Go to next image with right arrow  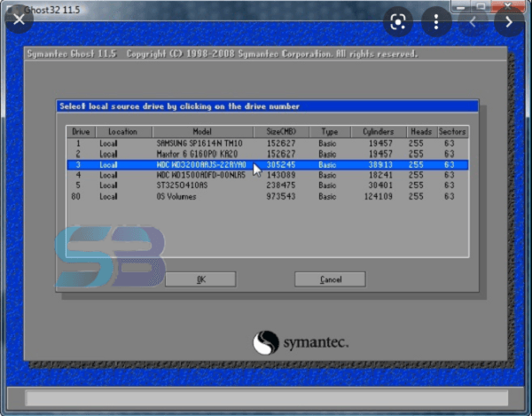point(510,21)
